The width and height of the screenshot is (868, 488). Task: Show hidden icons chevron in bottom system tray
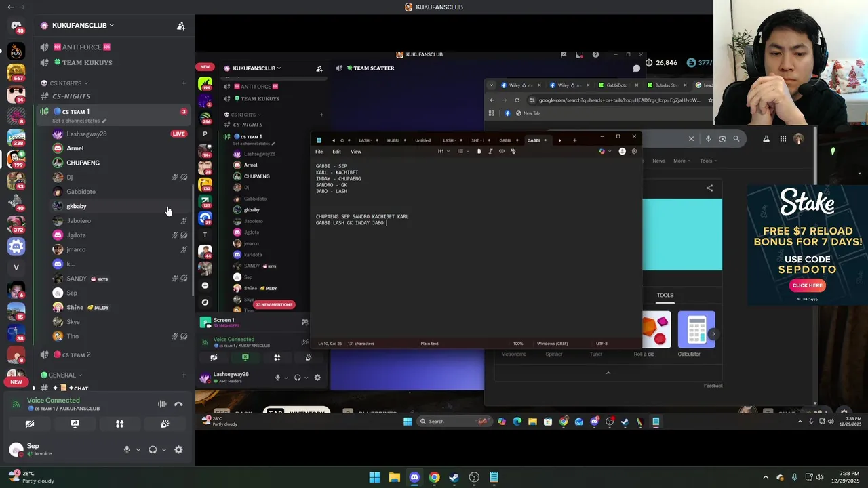(766, 477)
